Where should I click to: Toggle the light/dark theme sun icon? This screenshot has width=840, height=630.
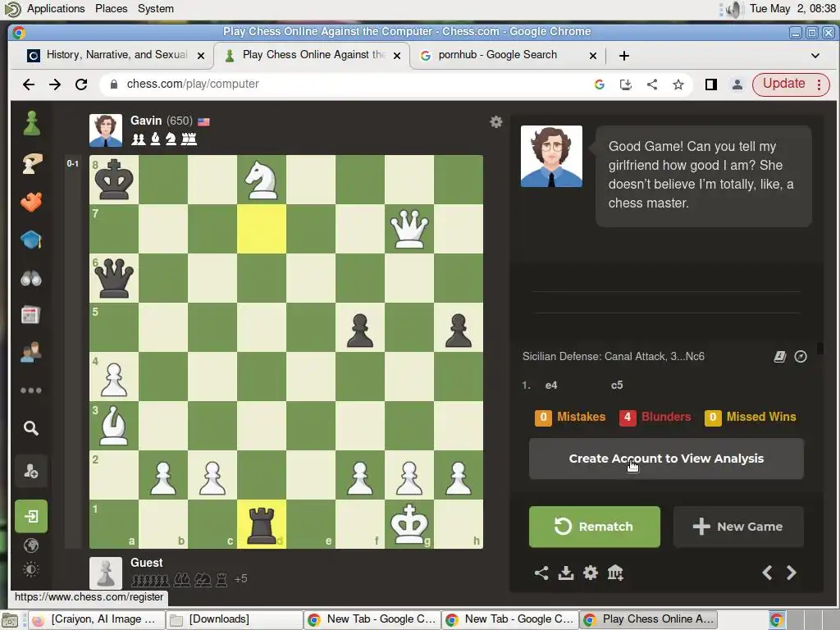[x=31, y=569]
